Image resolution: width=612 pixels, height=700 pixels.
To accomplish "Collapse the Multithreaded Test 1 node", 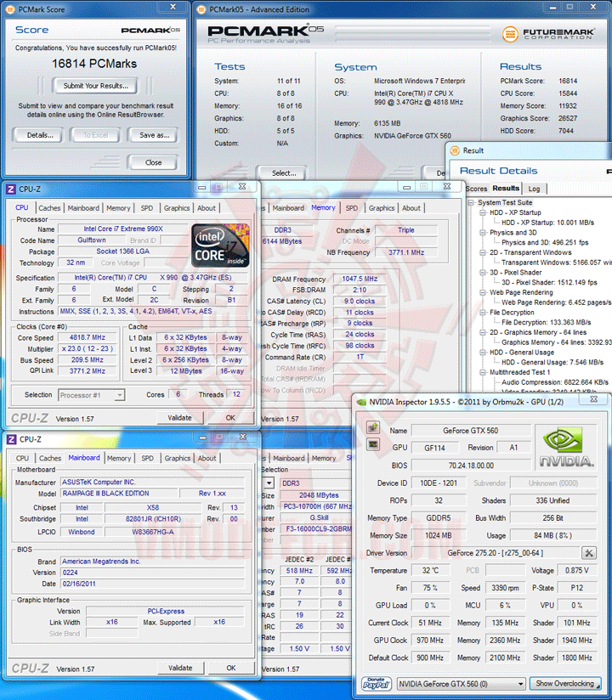I will [x=483, y=372].
